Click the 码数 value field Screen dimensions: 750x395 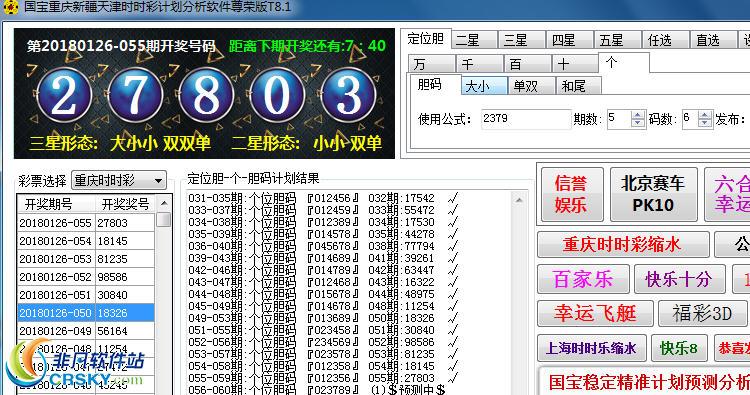click(x=690, y=119)
